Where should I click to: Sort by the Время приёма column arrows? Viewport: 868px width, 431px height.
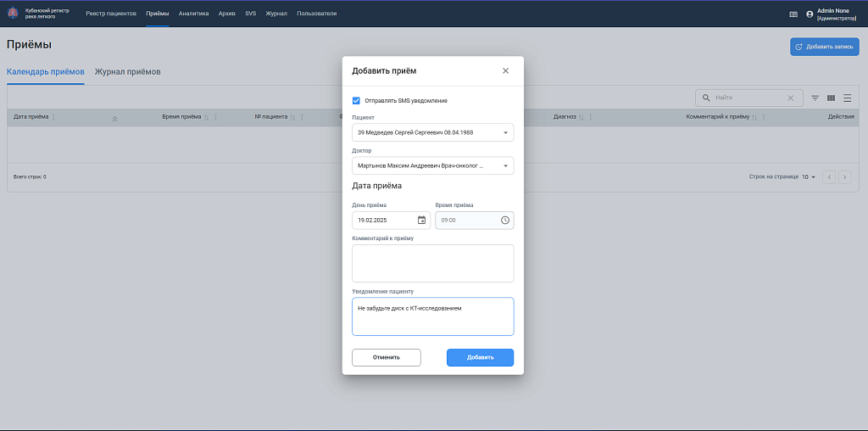point(206,117)
